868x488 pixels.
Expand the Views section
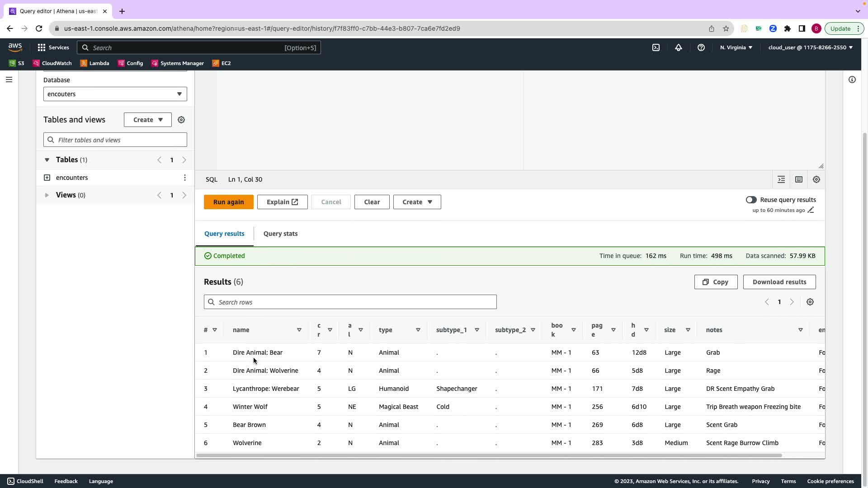point(47,195)
